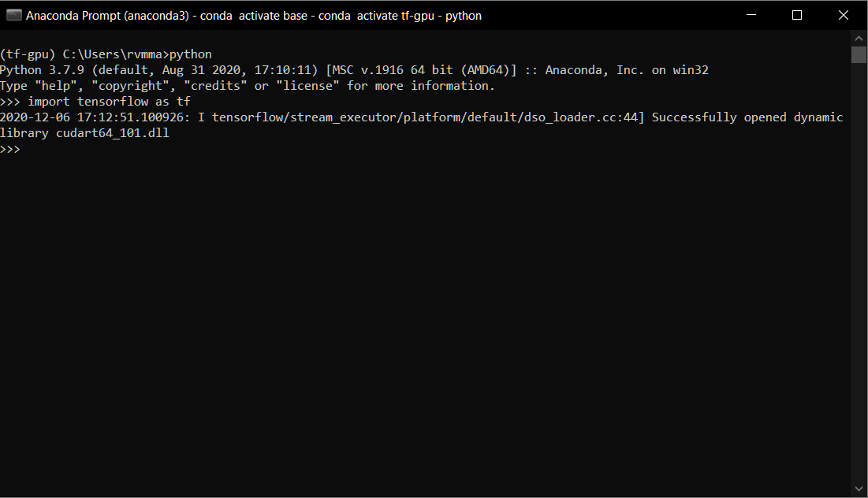
Task: Minimize the Anaconda Prompt window
Action: (750, 15)
